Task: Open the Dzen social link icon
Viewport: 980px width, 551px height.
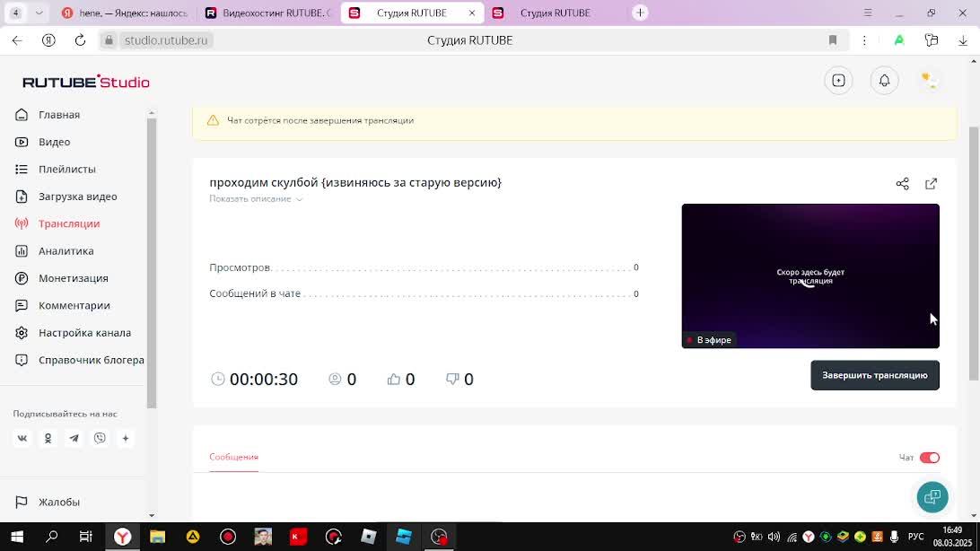Action: [x=126, y=439]
